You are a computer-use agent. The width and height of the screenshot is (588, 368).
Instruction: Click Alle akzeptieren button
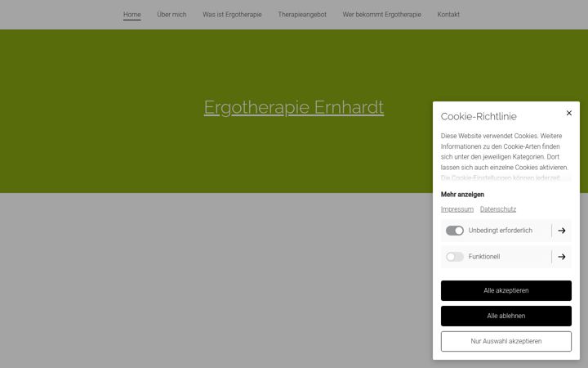pyautogui.click(x=506, y=290)
